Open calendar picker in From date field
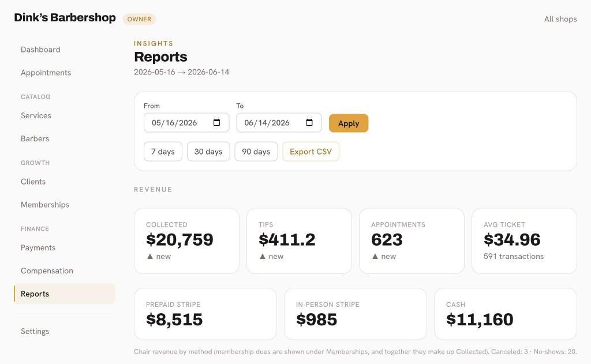 click(217, 122)
